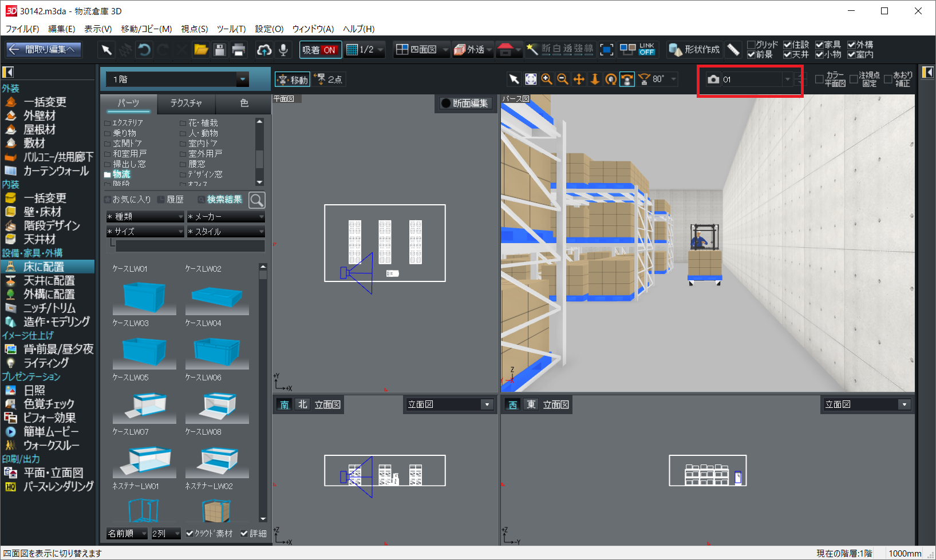The image size is (936, 560).
Task: Switch to the テクスチャ tab
Action: pos(186,103)
